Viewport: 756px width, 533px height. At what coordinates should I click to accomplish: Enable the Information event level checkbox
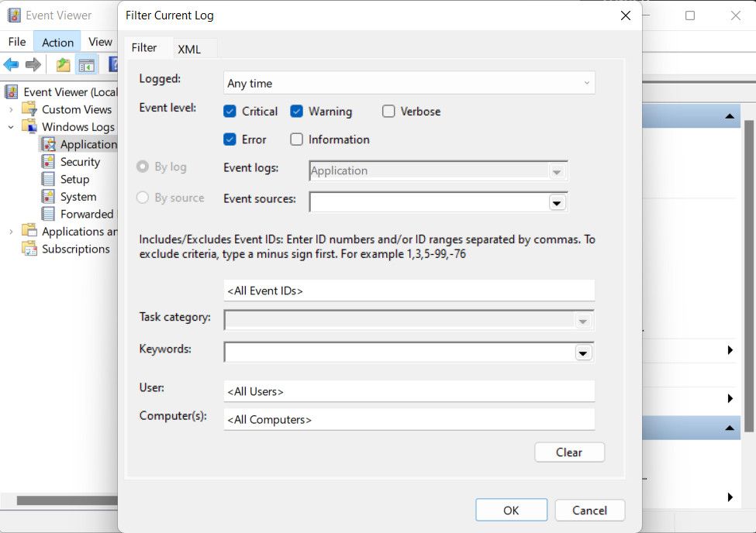click(x=296, y=139)
